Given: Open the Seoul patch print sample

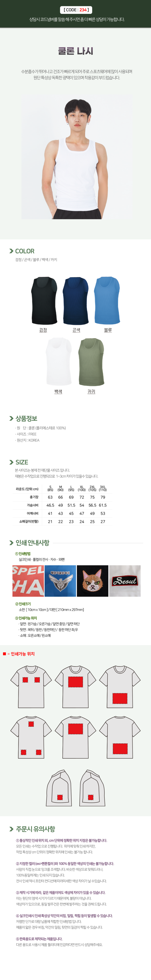Looking at the screenshot, I should pos(125,581).
